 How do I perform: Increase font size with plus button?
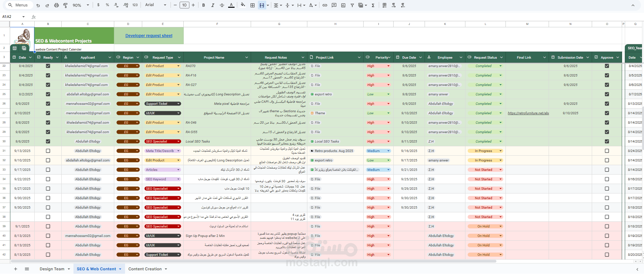point(193,5)
